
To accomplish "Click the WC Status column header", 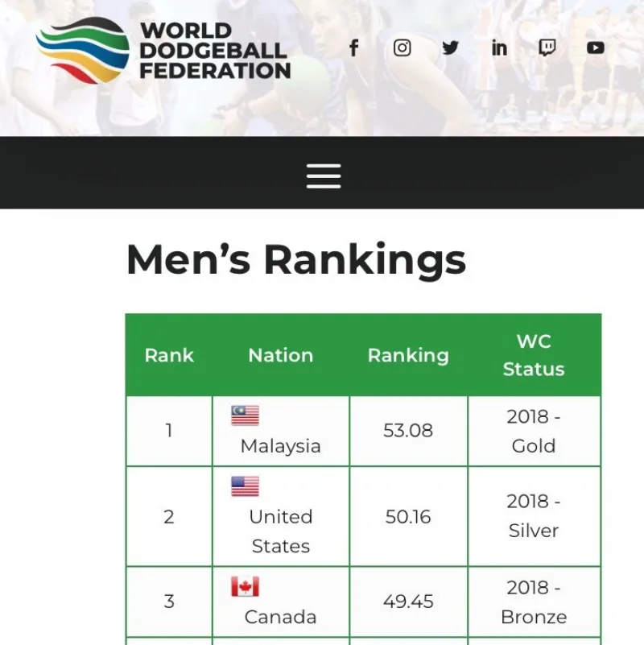I will [x=534, y=355].
